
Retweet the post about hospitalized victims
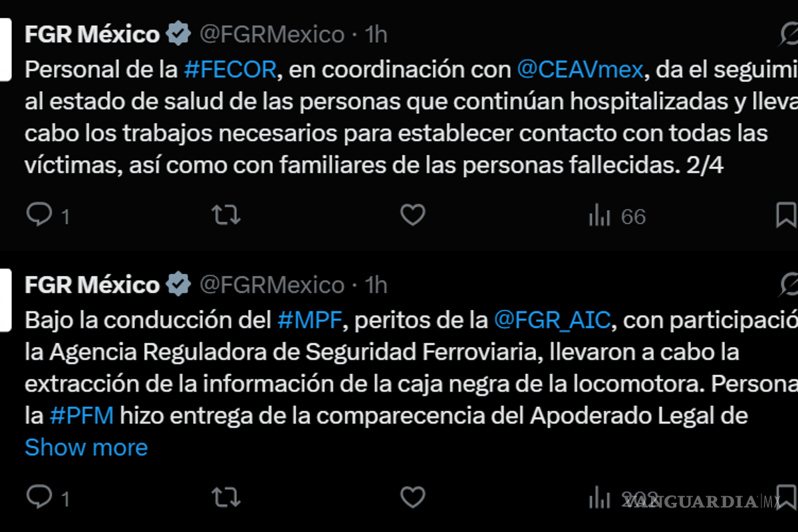(225, 215)
